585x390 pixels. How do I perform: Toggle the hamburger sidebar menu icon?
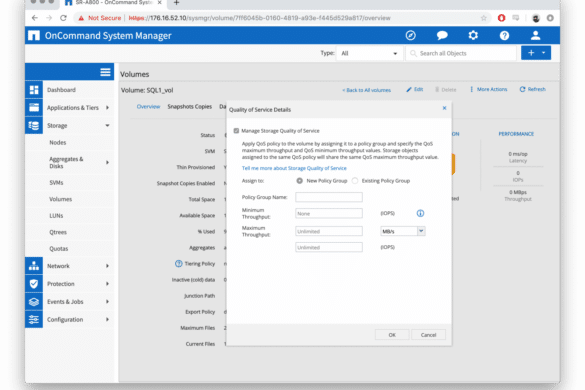(105, 72)
